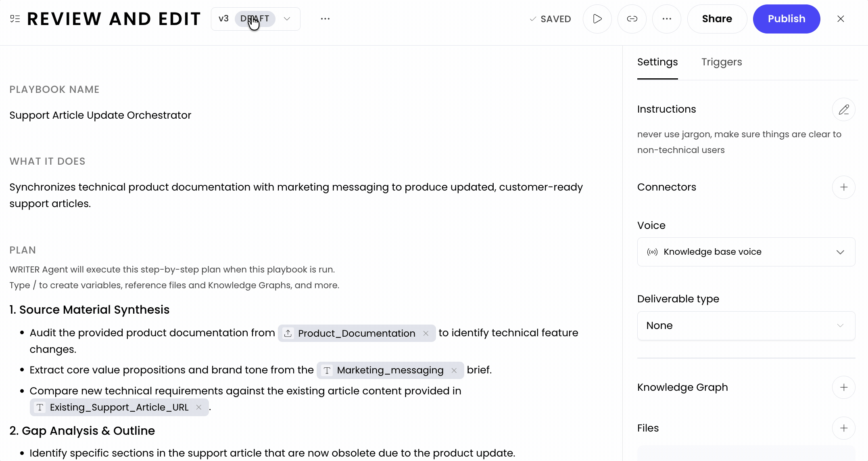Edit Instructions with the pencil icon

coord(843,109)
